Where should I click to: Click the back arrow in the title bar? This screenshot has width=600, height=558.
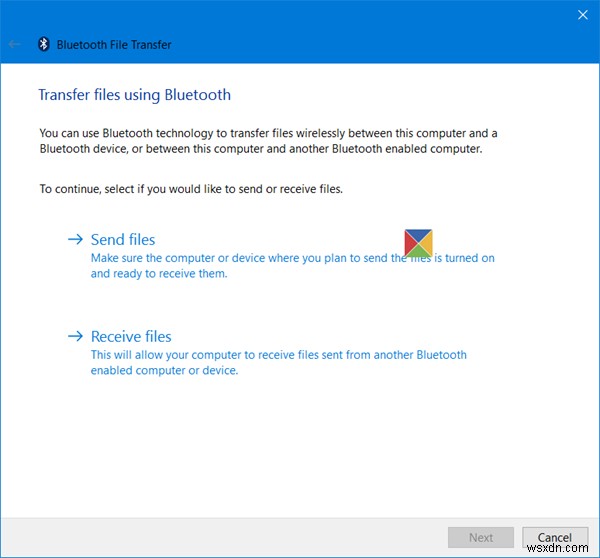pyautogui.click(x=14, y=44)
